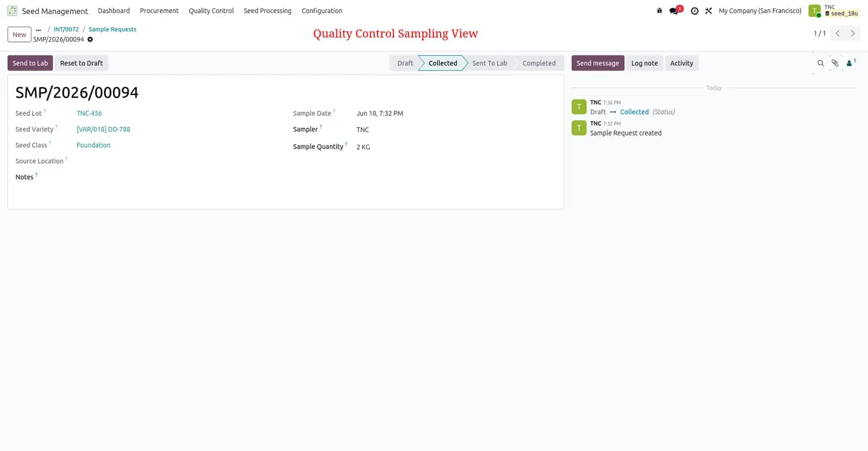
Task: Open the variety [VAR/018] DD-788 link
Action: click(103, 129)
